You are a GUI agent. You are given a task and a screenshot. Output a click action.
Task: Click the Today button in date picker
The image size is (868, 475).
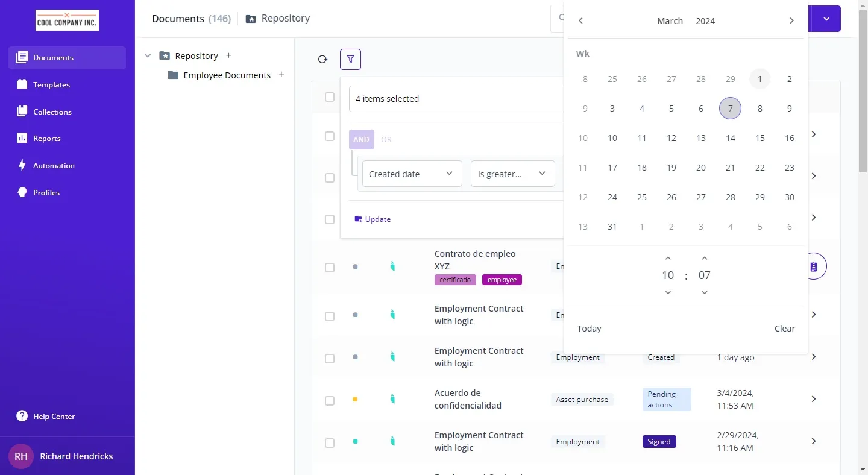point(589,329)
